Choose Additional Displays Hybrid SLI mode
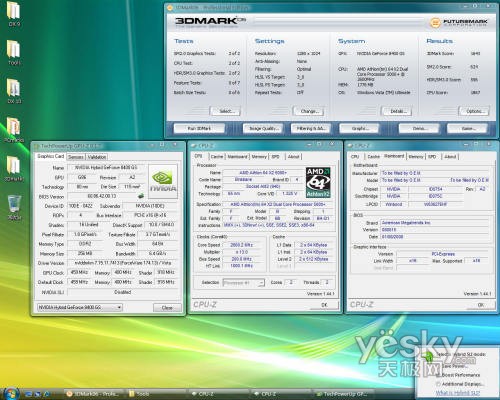This screenshot has height=400, width=500. click(460, 384)
